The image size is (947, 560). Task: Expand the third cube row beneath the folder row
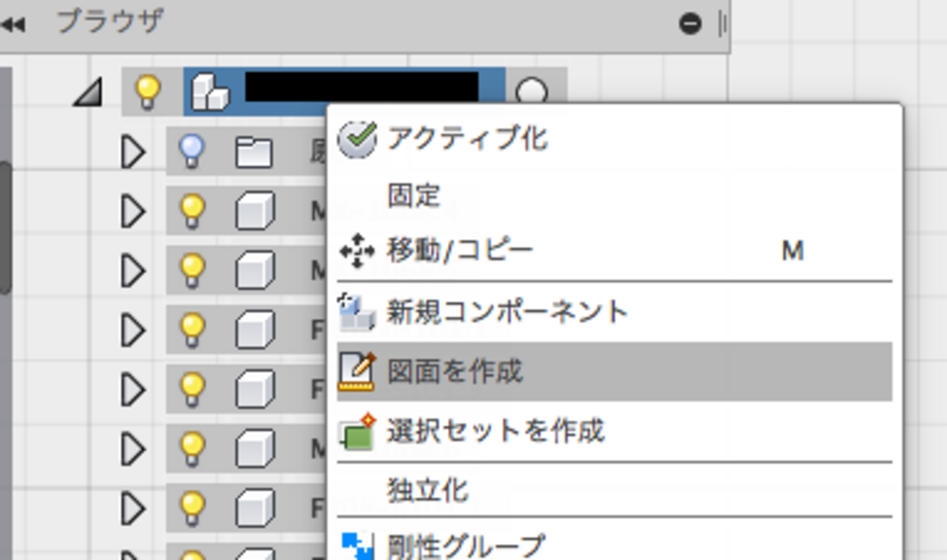coord(133,331)
